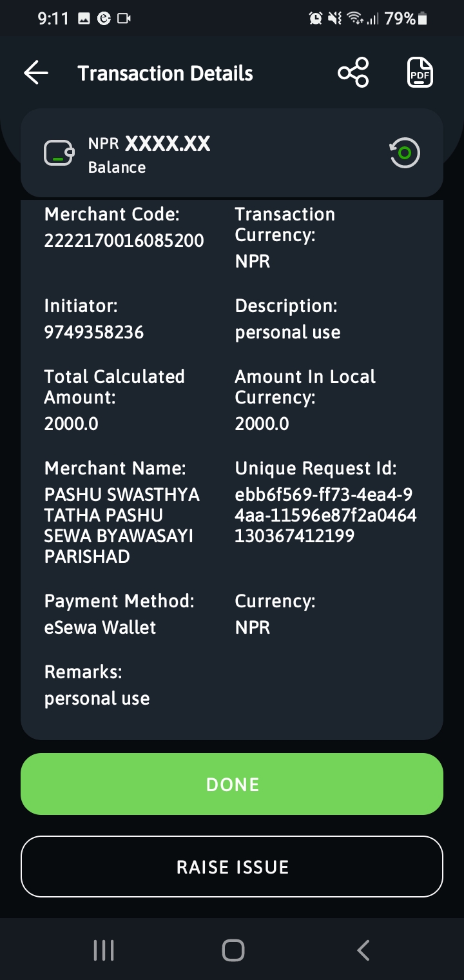Open Android recent apps button
Screen dimensions: 464x980
point(104,950)
